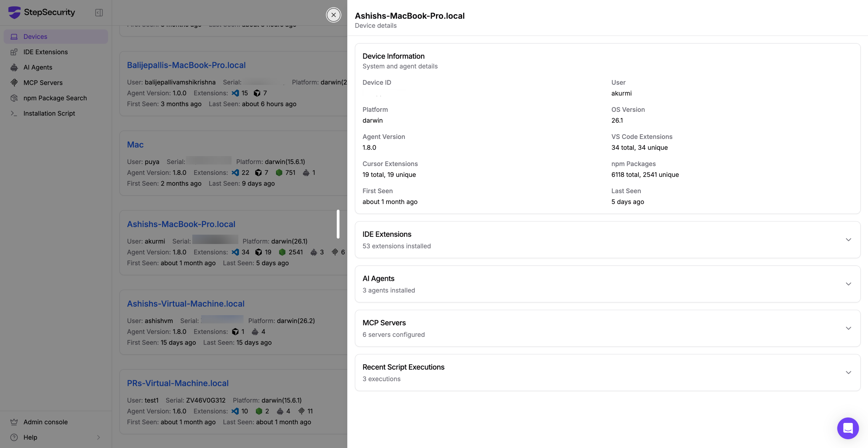This screenshot has height=448, width=868.
Task: Collapse the sidebar using the panel icon
Action: tap(99, 13)
